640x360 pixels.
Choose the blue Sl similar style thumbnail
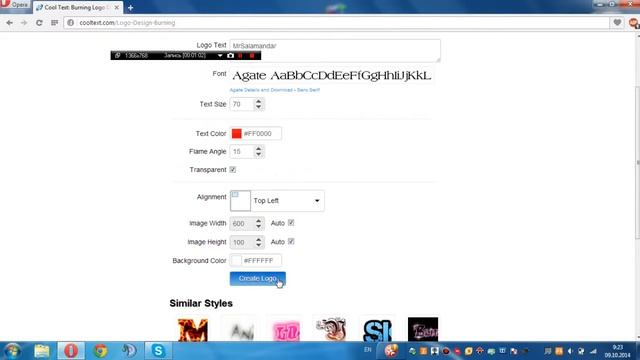tap(377, 329)
